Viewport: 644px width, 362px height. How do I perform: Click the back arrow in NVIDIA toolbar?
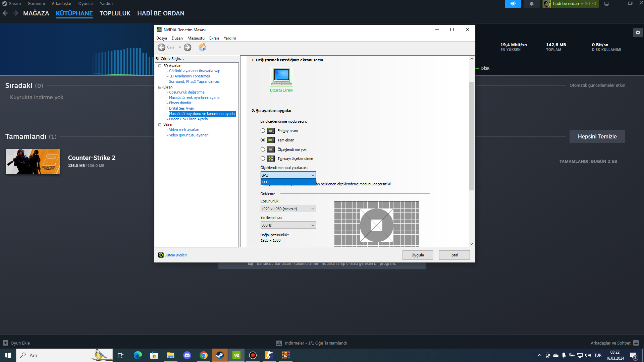tap(162, 47)
